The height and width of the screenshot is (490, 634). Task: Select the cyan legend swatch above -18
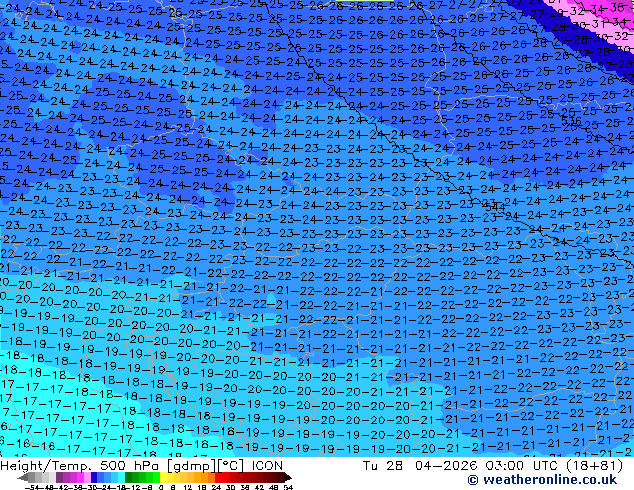coord(122,477)
